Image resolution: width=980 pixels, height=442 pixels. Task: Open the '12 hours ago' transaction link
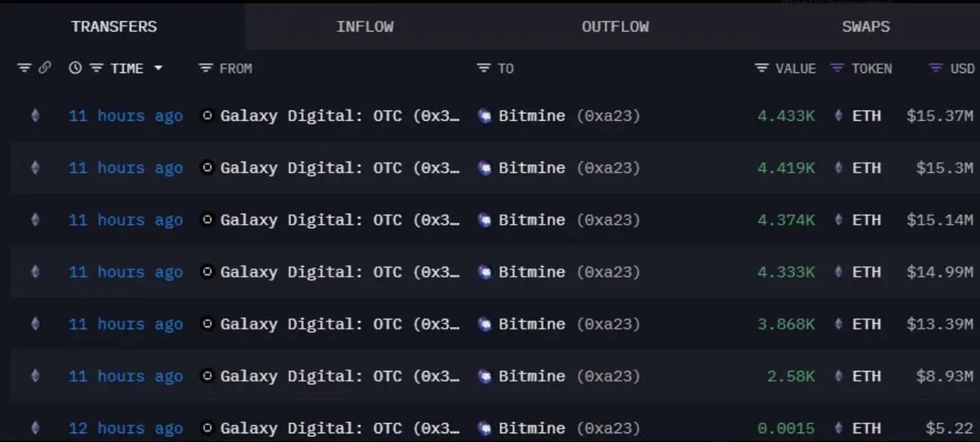(x=126, y=428)
